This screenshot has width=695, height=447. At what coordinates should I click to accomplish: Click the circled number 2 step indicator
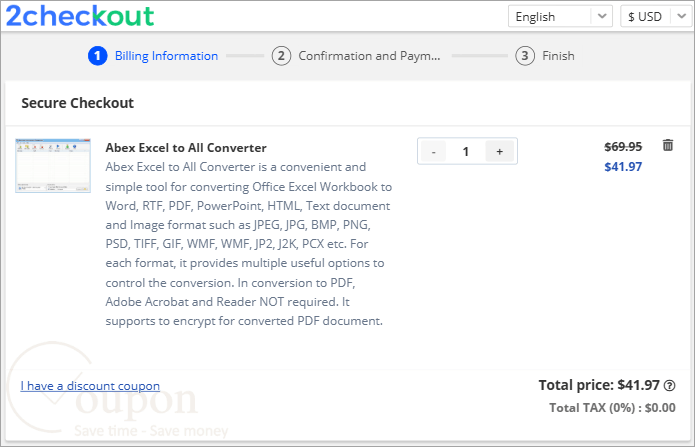[x=281, y=56]
